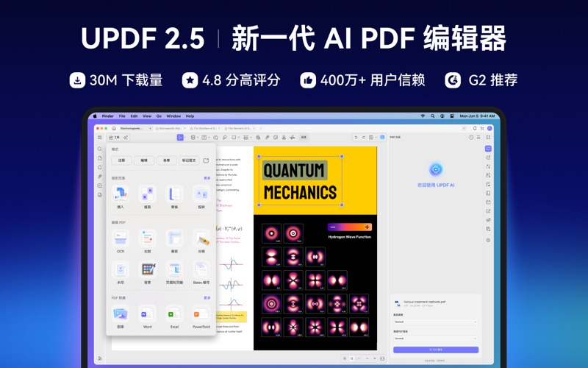Click the pencil drawing tool in toolbar
The image size is (588, 368).
pyautogui.click(x=225, y=138)
